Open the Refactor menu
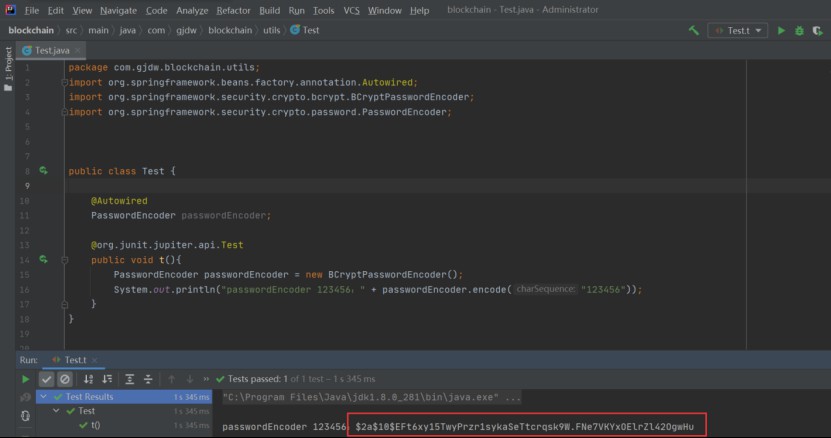The width and height of the screenshot is (831, 438). (x=233, y=10)
